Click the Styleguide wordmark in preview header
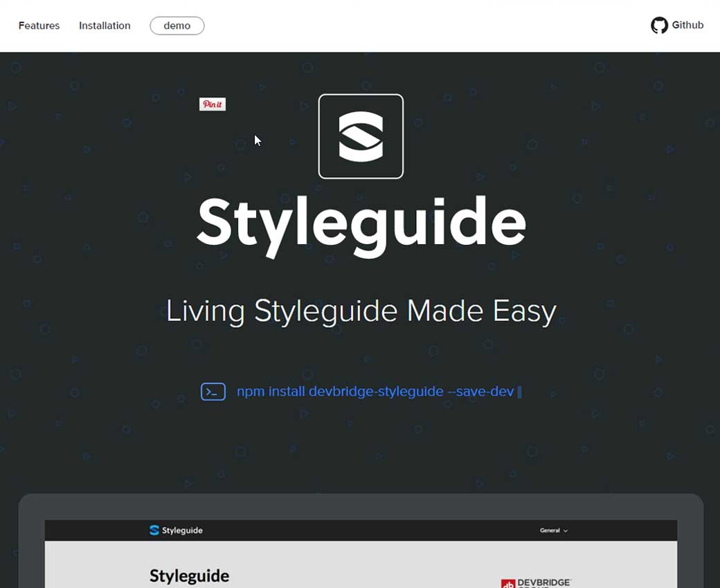Image resolution: width=720 pixels, height=588 pixels. coord(182,531)
